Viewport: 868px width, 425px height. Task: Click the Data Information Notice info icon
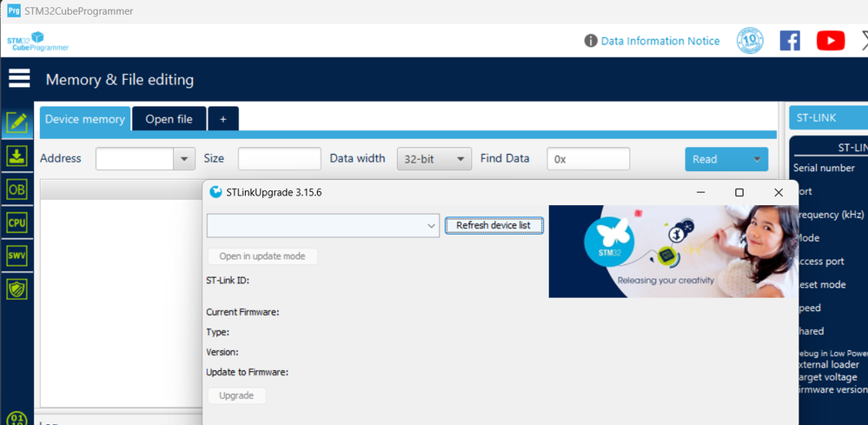point(591,41)
